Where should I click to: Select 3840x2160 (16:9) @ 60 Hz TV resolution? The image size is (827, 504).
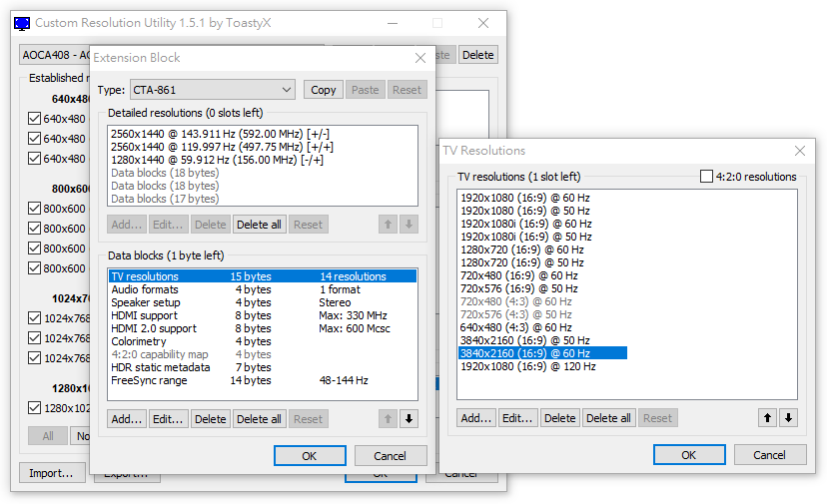coord(542,353)
